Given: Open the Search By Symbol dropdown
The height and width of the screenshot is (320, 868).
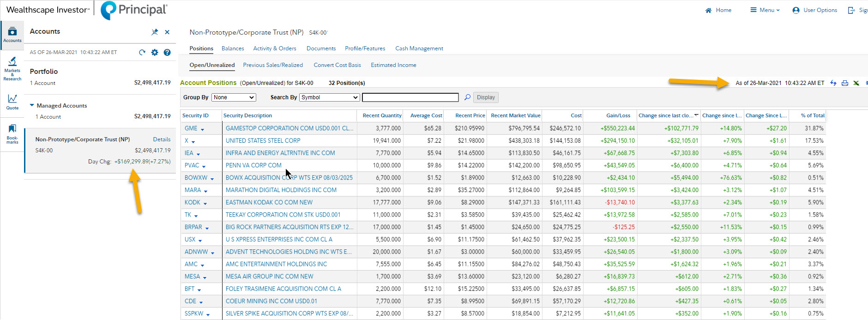Looking at the screenshot, I should tap(330, 97).
